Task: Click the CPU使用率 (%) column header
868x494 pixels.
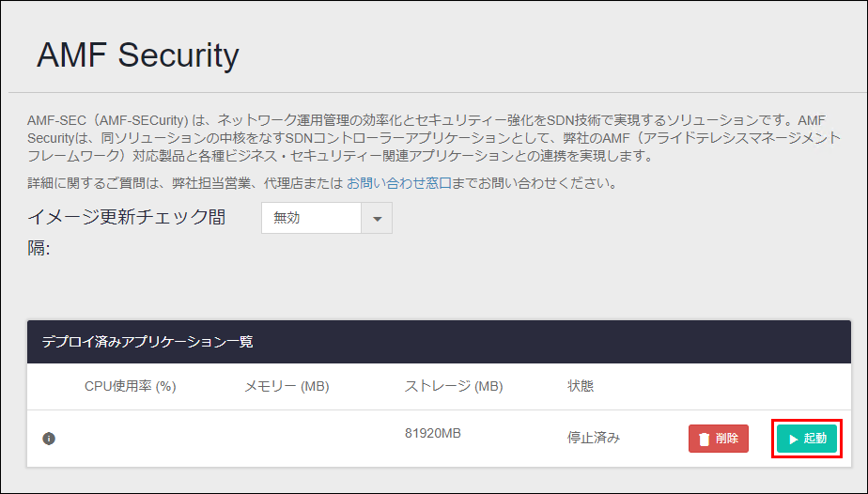Action: 130,386
